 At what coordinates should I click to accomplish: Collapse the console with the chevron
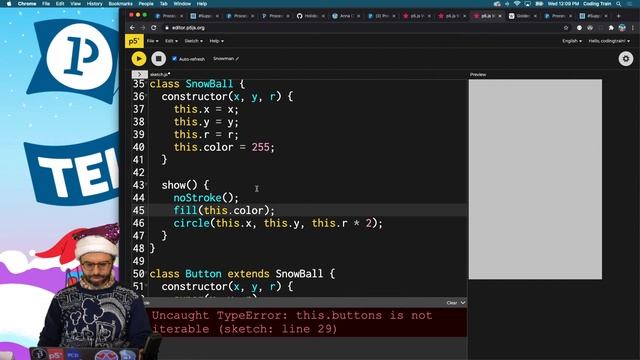463,303
